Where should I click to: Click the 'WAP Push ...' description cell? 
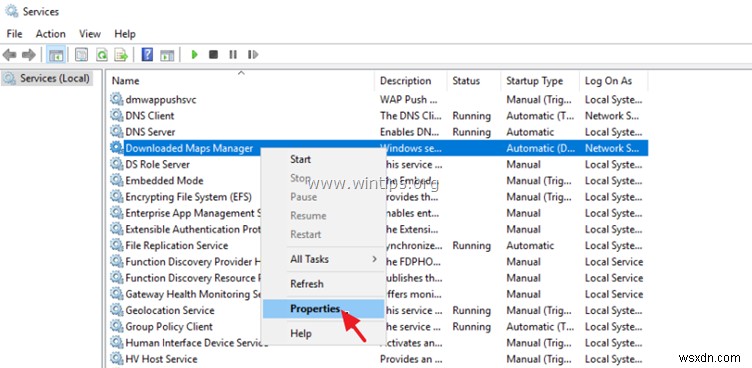(x=409, y=99)
